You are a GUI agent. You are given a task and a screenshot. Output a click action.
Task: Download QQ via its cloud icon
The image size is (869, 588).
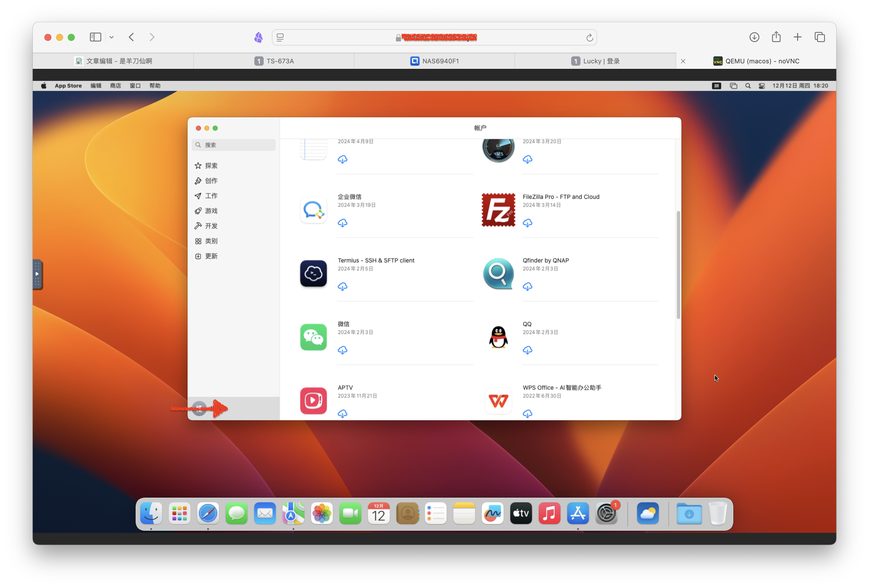click(x=527, y=350)
